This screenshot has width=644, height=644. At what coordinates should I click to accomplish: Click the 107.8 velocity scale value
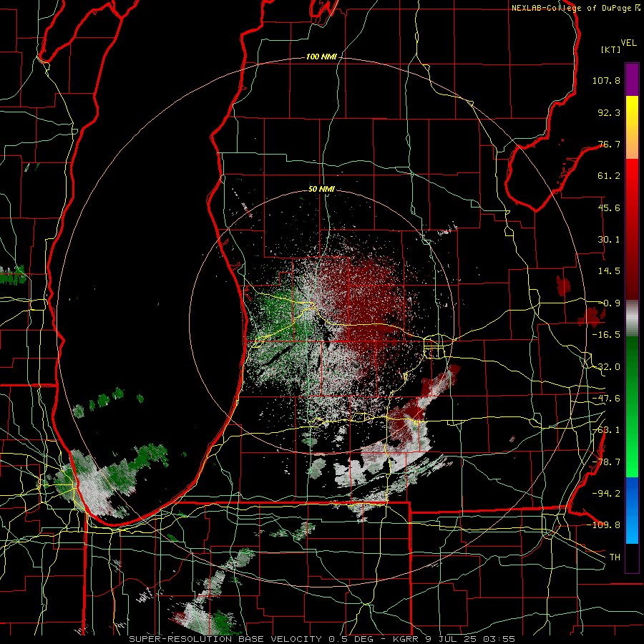click(606, 80)
